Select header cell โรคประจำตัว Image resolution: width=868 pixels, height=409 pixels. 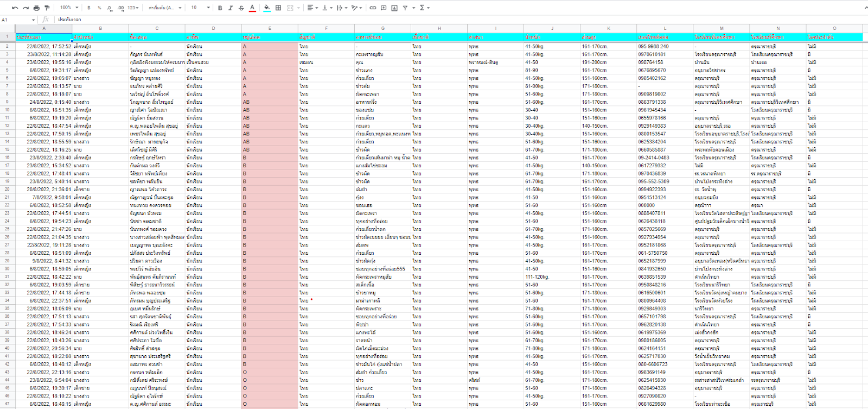[834, 37]
